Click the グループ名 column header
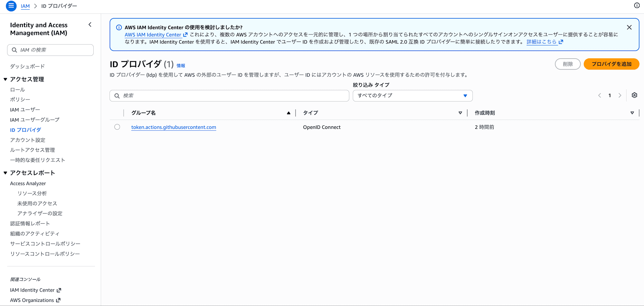This screenshot has width=644, height=306. pos(143,113)
